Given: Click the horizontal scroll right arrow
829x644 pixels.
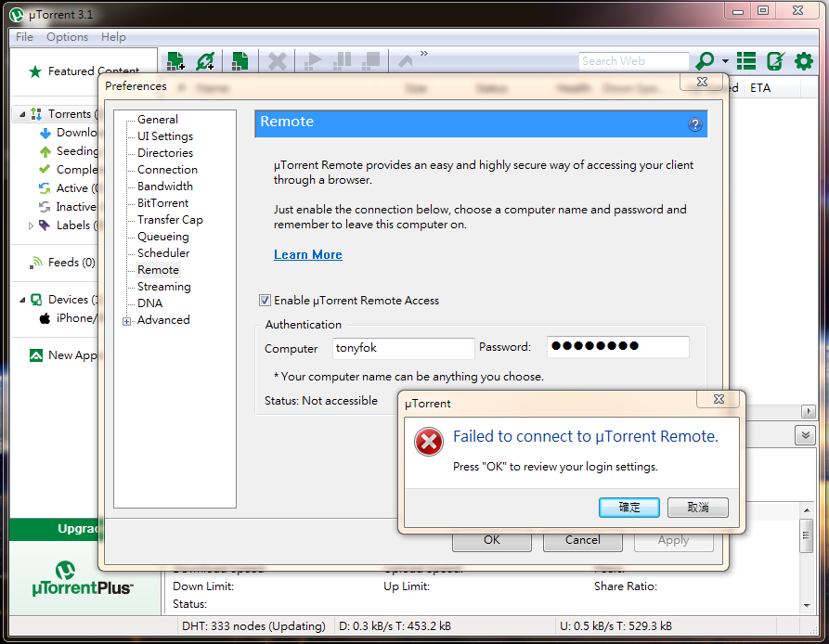Looking at the screenshot, I should (x=808, y=411).
